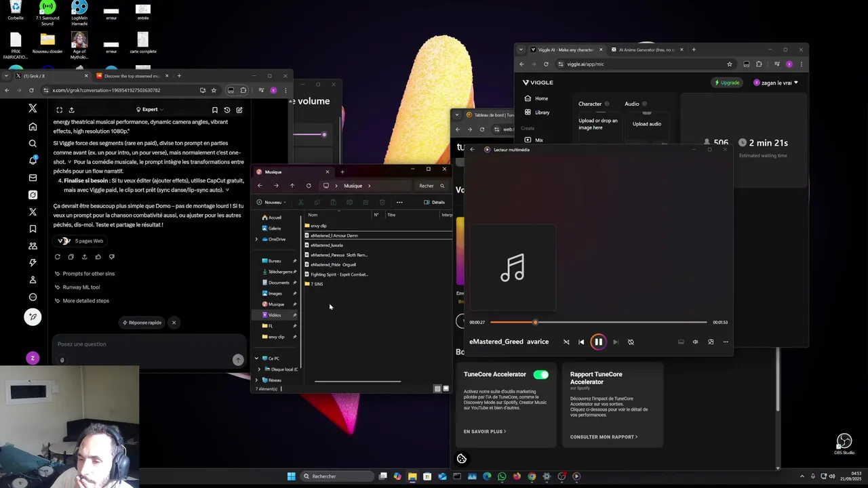Share the Grok conversation via top upload icon

[71, 110]
